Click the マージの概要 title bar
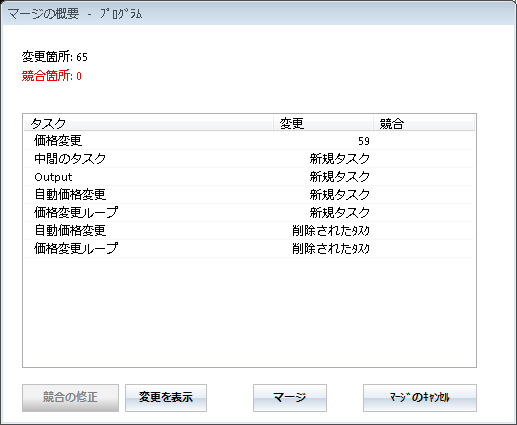Image resolution: width=517 pixels, height=425 pixels. (x=258, y=14)
